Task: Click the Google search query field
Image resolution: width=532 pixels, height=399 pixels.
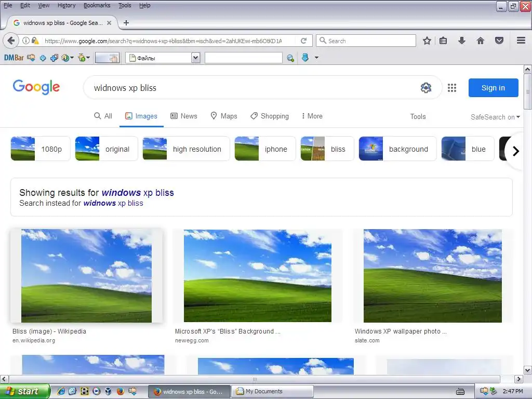Action: point(251,88)
